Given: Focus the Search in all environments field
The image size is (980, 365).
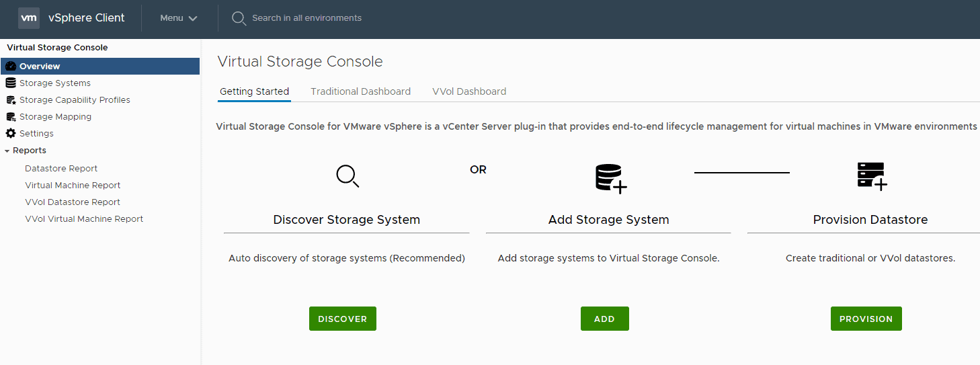Looking at the screenshot, I should (x=307, y=18).
